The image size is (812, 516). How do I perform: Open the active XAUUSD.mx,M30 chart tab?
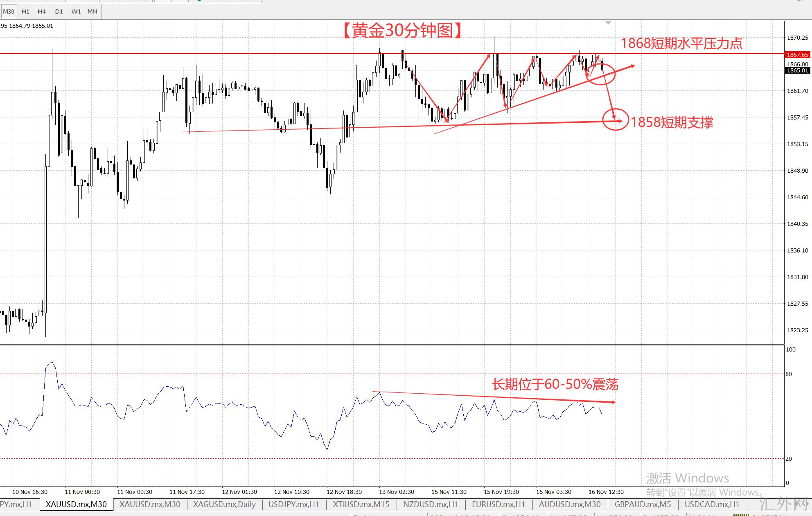coord(76,504)
